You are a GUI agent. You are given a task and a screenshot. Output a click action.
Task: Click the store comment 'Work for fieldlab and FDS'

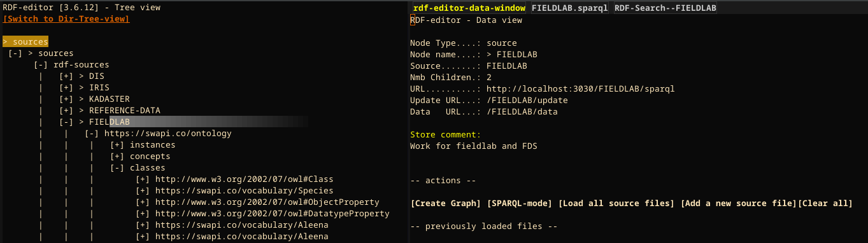point(474,146)
